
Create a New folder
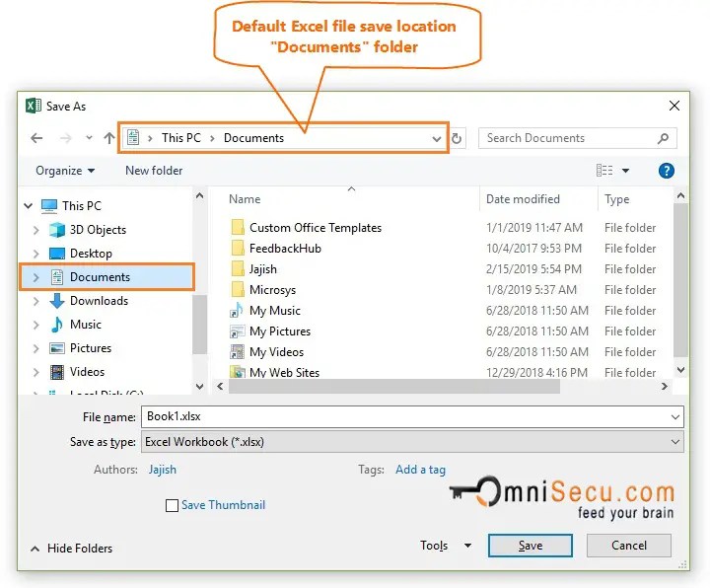[154, 171]
